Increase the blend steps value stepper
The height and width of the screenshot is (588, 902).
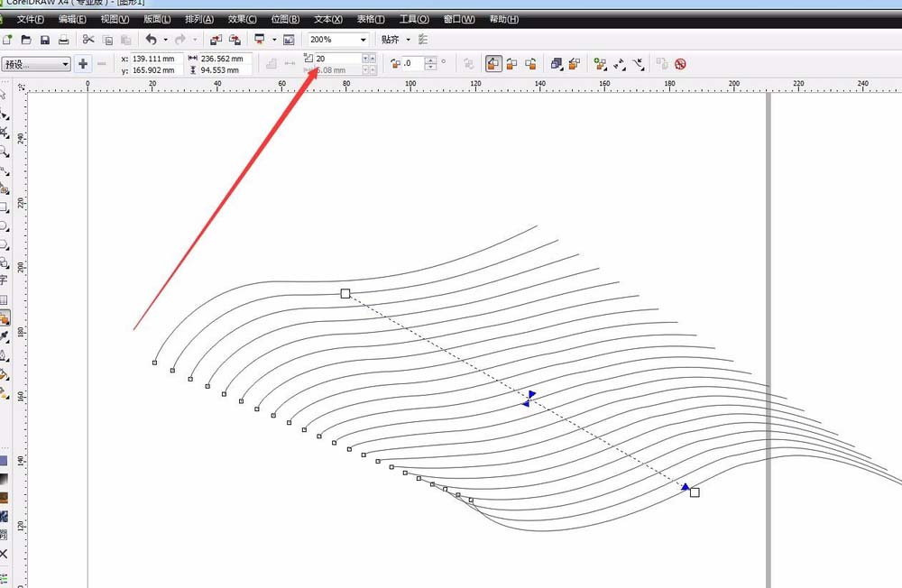click(373, 58)
